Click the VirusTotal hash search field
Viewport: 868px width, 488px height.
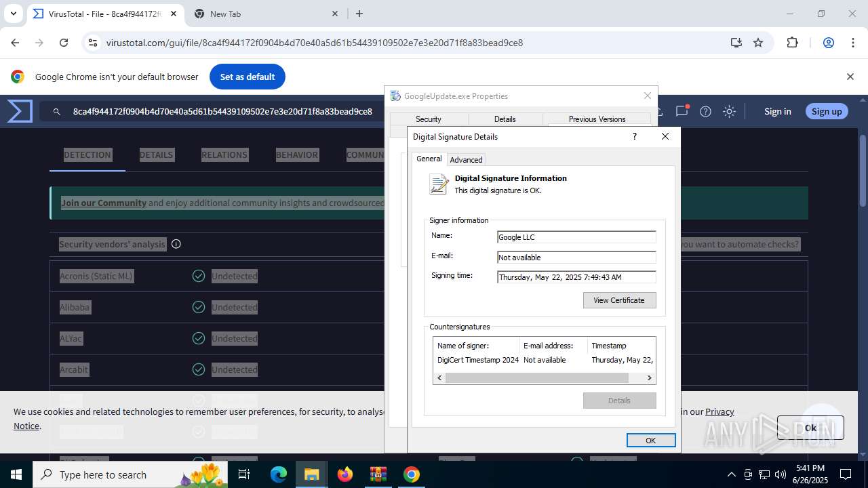[224, 111]
